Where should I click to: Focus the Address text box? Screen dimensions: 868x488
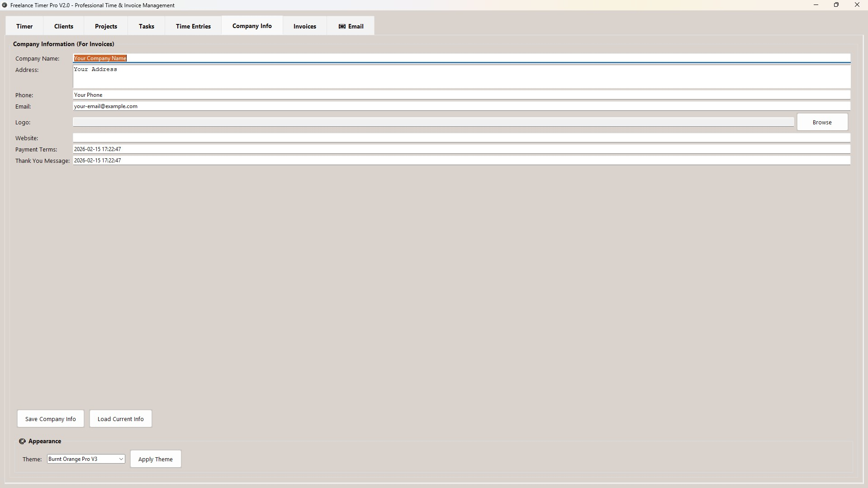(x=461, y=76)
